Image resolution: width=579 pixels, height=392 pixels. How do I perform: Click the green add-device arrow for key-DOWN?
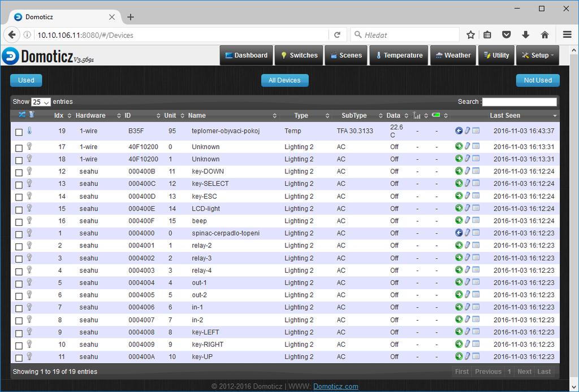tap(459, 171)
